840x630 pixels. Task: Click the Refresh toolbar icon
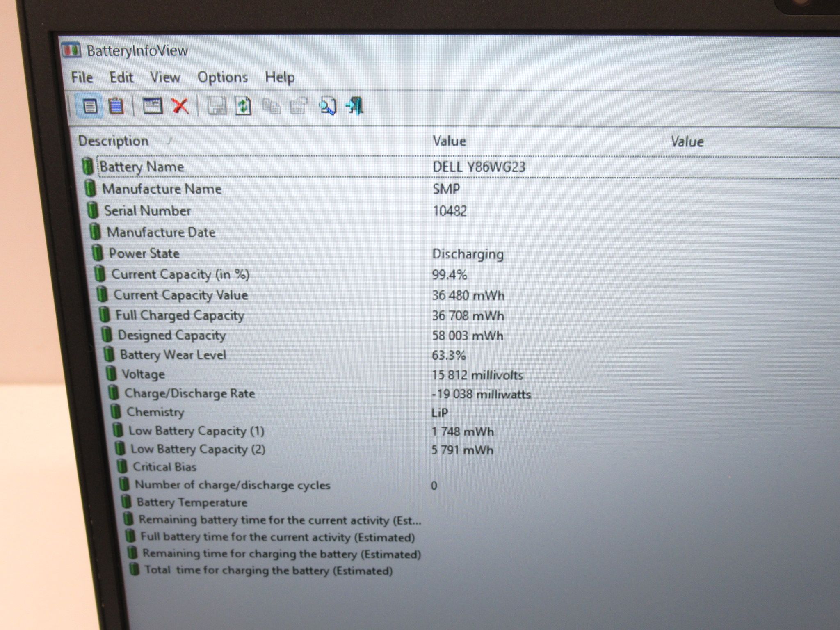coord(243,106)
